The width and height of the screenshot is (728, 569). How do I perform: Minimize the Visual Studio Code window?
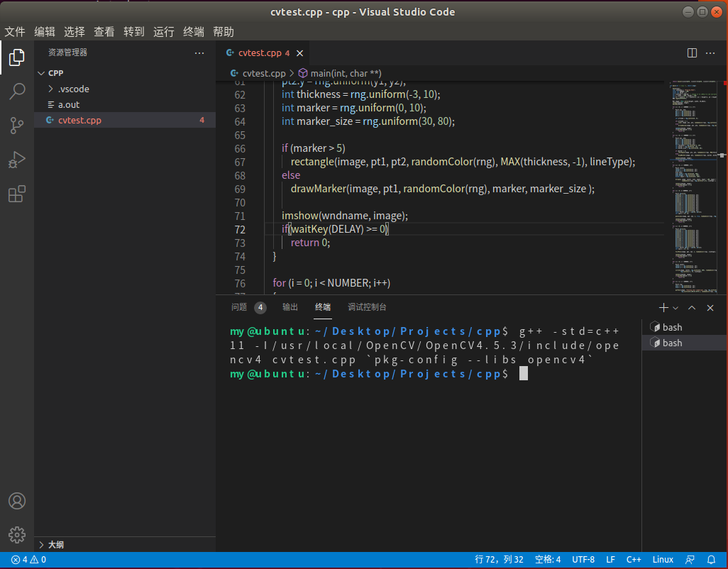pyautogui.click(x=688, y=12)
